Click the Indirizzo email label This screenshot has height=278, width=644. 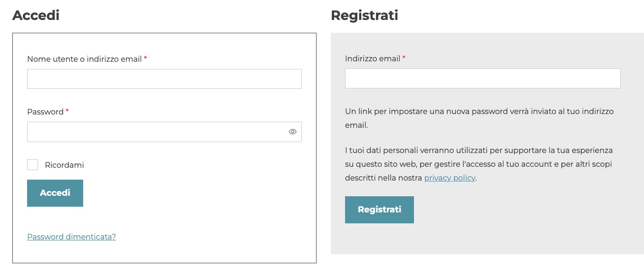(x=373, y=59)
